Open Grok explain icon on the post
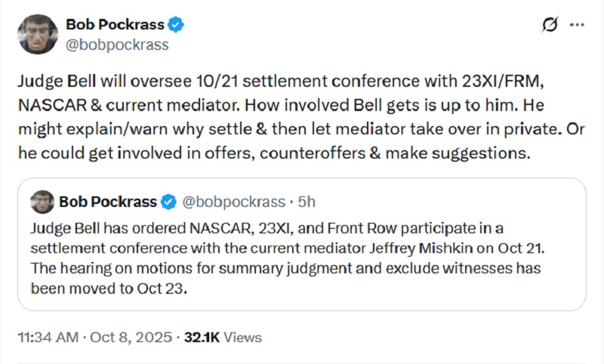This screenshot has height=364, width=604. click(550, 25)
